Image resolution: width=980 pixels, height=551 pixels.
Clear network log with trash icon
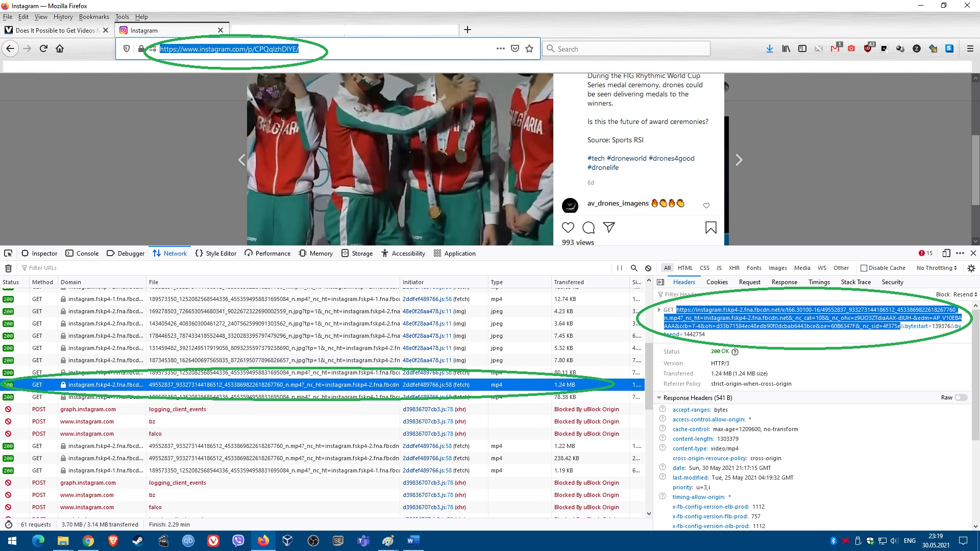click(x=8, y=268)
